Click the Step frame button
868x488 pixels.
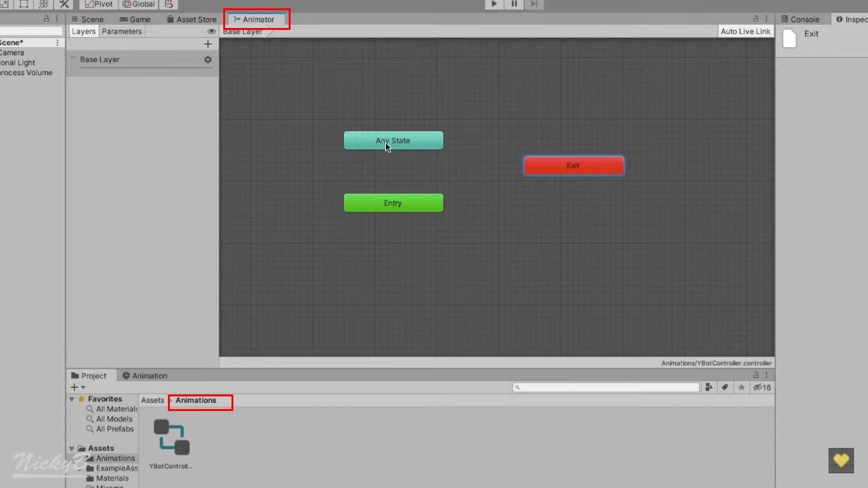pyautogui.click(x=534, y=4)
